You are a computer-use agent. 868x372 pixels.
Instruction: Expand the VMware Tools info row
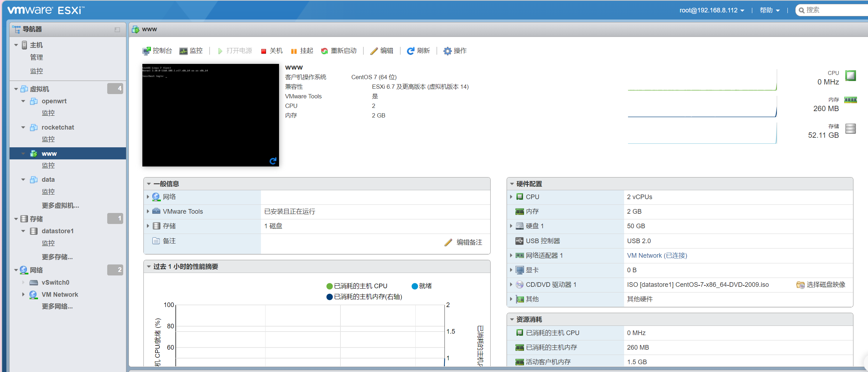[x=148, y=211]
